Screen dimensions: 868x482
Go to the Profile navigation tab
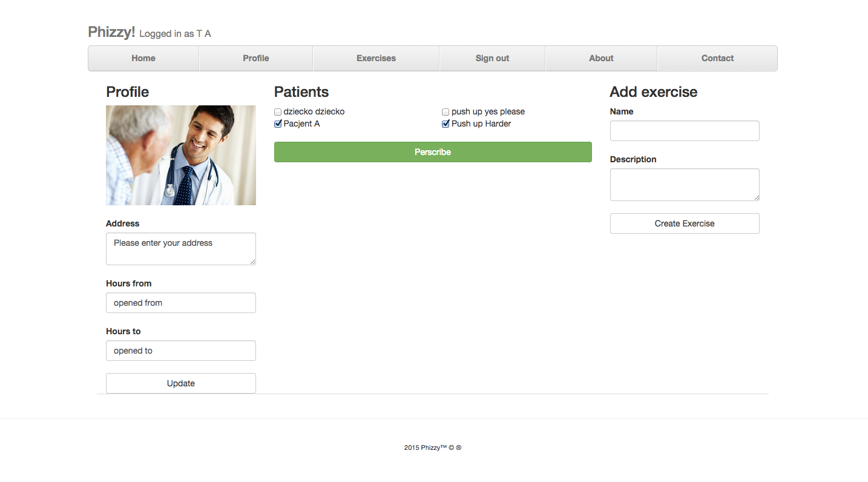pyautogui.click(x=255, y=58)
